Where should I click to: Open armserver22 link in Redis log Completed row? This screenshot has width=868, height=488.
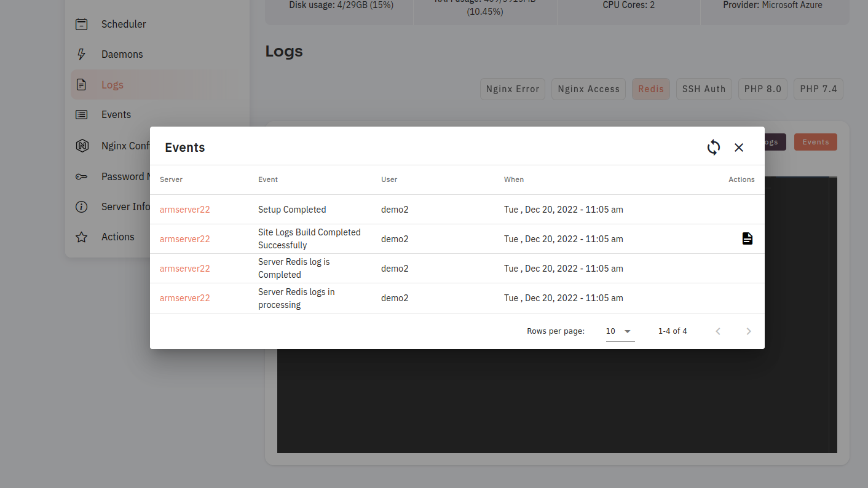coord(185,269)
